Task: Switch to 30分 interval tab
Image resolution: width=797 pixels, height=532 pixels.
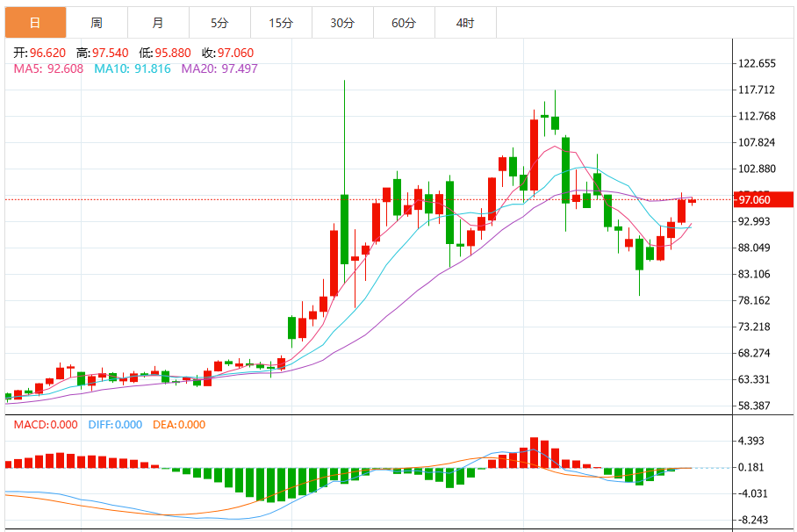Action: 342,23
